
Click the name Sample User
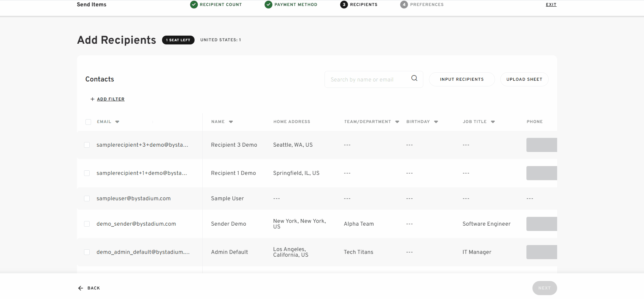pos(227,199)
